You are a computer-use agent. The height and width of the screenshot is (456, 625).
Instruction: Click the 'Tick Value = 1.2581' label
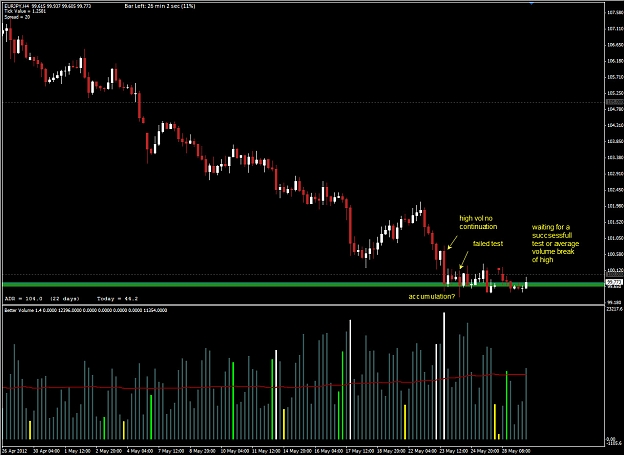click(25, 12)
